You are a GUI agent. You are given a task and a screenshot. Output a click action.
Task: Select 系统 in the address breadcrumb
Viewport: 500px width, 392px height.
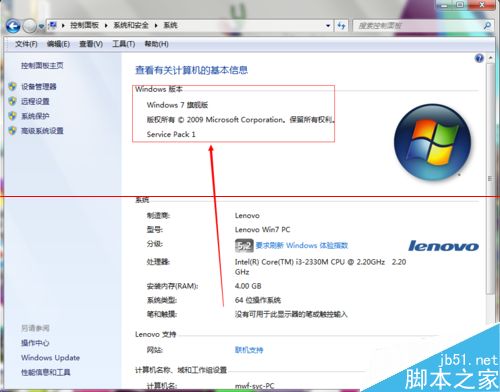pyautogui.click(x=170, y=25)
